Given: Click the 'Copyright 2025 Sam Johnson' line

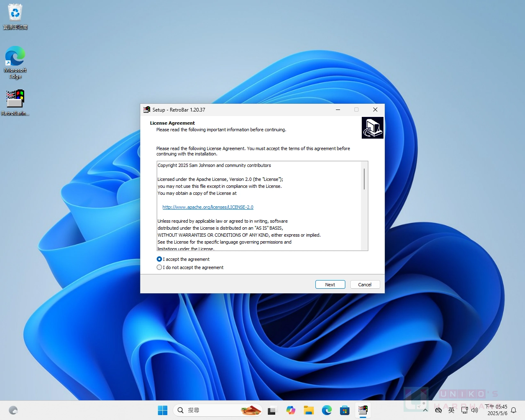Looking at the screenshot, I should click(x=214, y=165).
